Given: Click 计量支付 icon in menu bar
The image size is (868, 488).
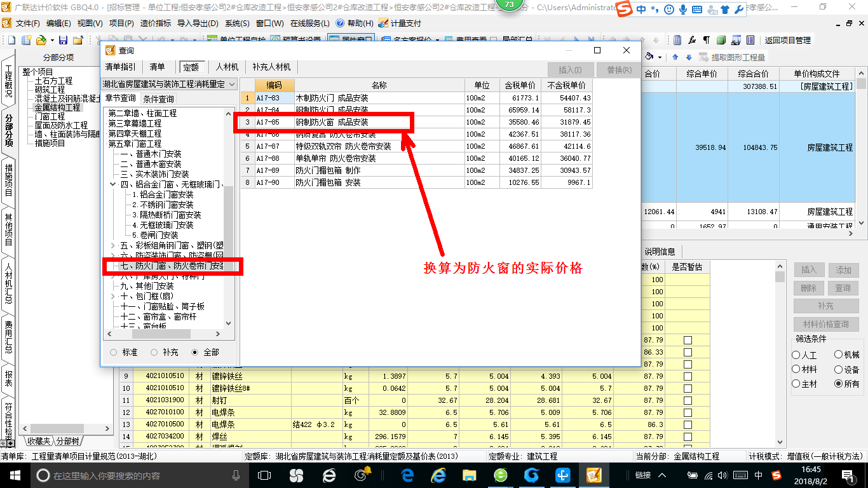Looking at the screenshot, I should click(400, 23).
